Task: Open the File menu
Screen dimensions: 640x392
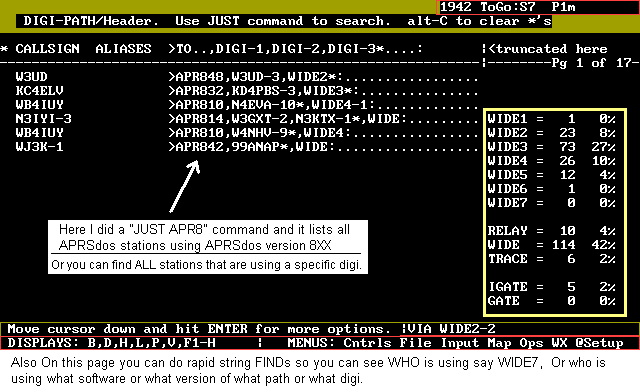Action: coord(415,343)
